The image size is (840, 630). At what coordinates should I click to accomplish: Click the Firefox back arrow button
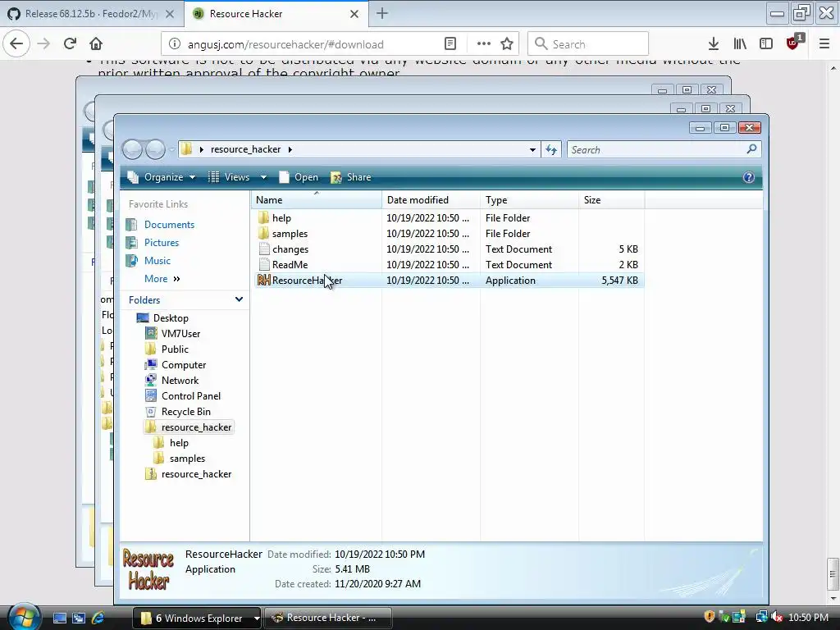tap(16, 43)
